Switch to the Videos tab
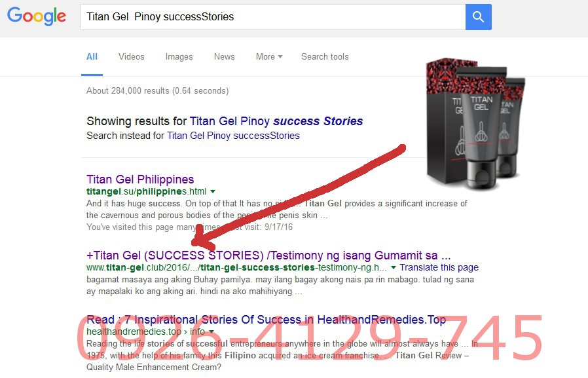The image size is (588, 378). 131,56
